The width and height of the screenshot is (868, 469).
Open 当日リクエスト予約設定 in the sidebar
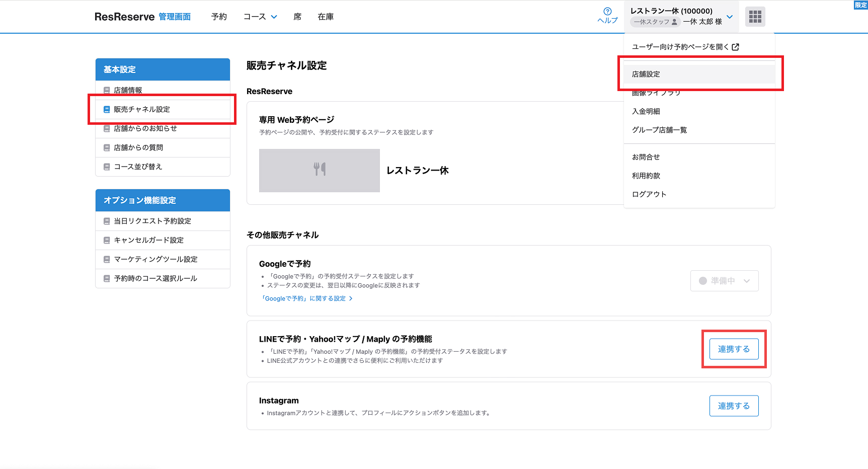coord(163,221)
